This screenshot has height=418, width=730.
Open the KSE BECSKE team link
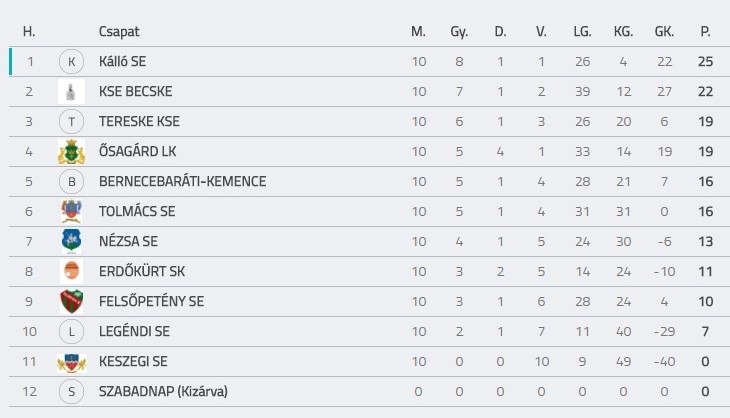(x=135, y=91)
